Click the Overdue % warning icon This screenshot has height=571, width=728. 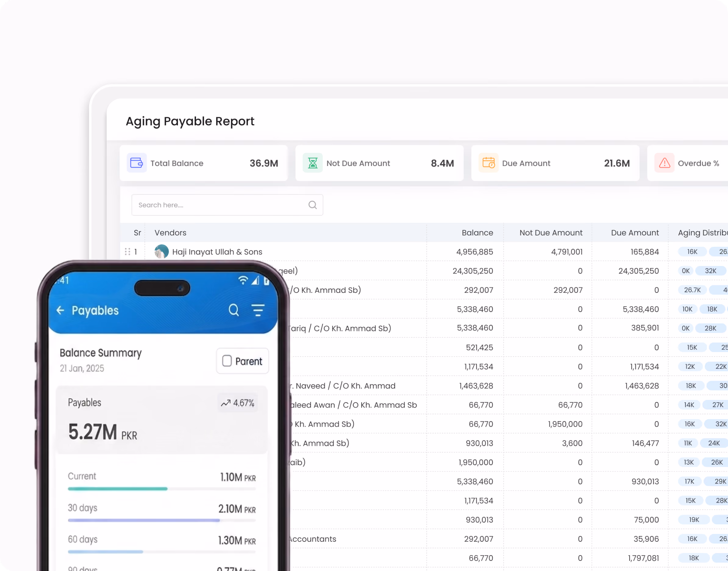point(664,163)
